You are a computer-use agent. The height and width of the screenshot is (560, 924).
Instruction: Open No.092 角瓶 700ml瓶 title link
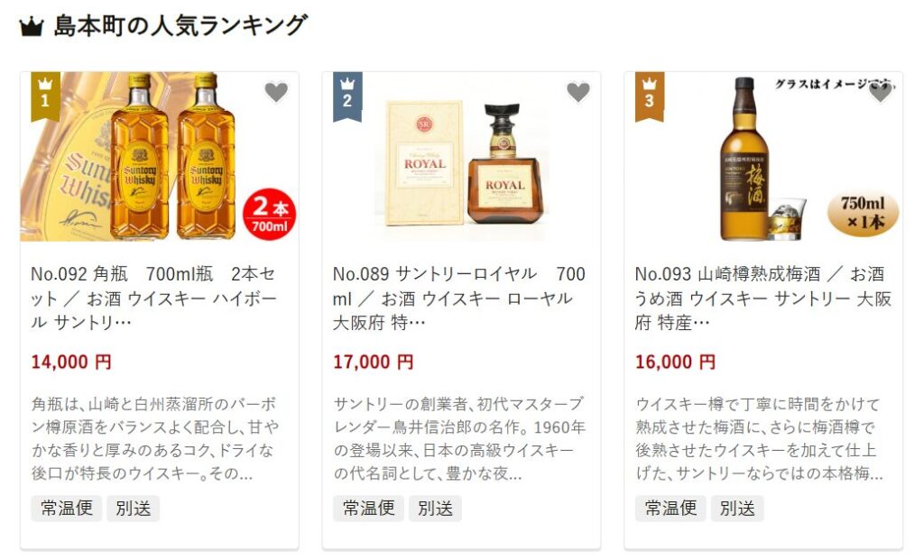coord(153,298)
